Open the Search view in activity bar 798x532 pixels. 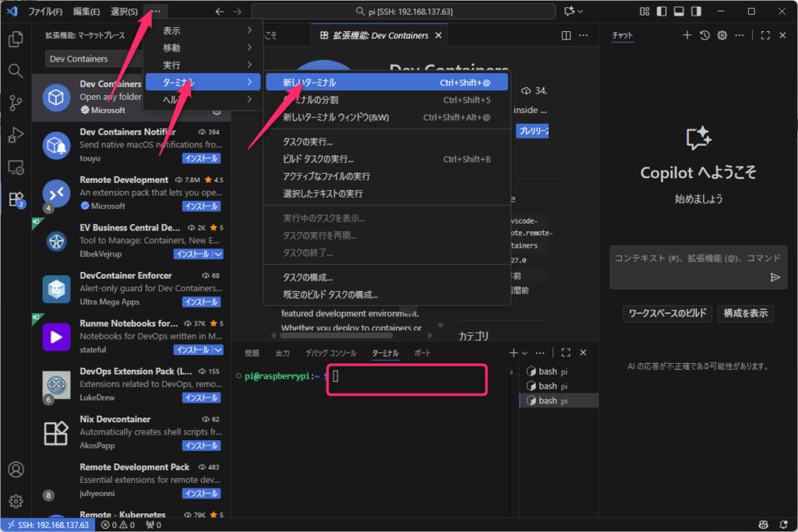[16, 71]
